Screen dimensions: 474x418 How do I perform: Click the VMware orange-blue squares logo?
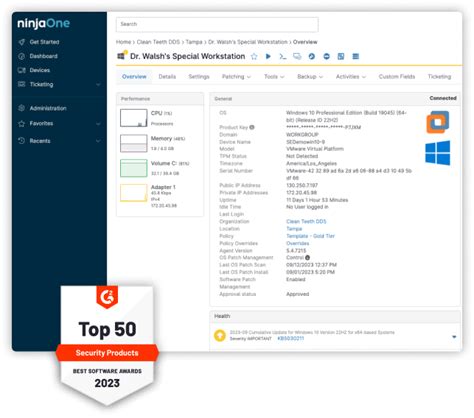(x=438, y=122)
